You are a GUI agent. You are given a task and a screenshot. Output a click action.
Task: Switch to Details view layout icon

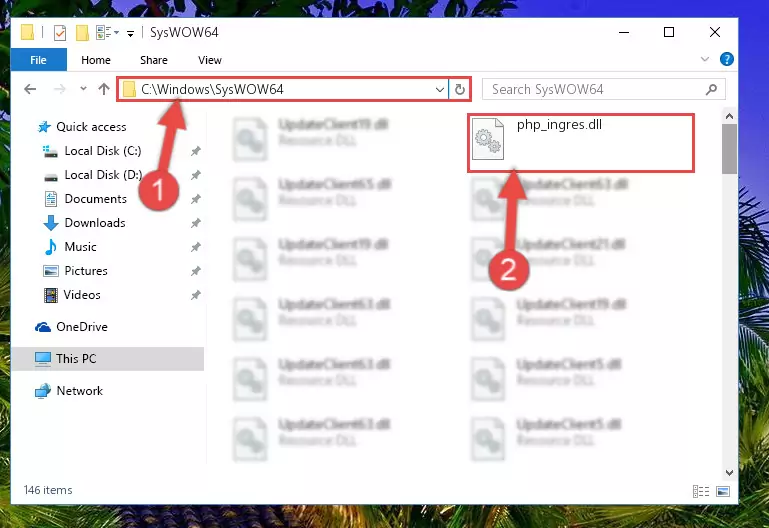tap(701, 491)
